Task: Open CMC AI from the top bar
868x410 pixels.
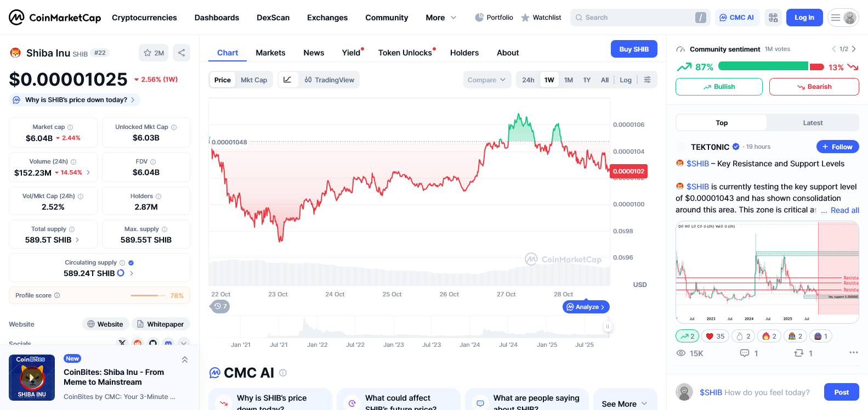Action: [736, 18]
